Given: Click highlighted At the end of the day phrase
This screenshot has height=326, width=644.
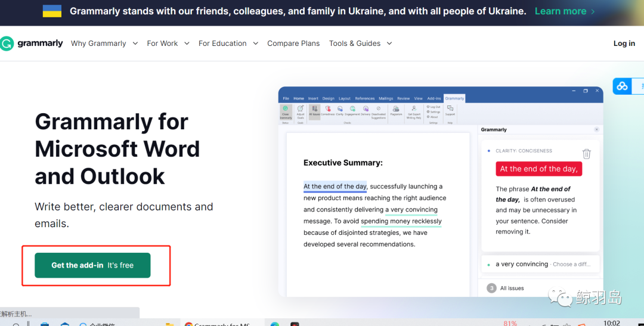Looking at the screenshot, I should [335, 187].
